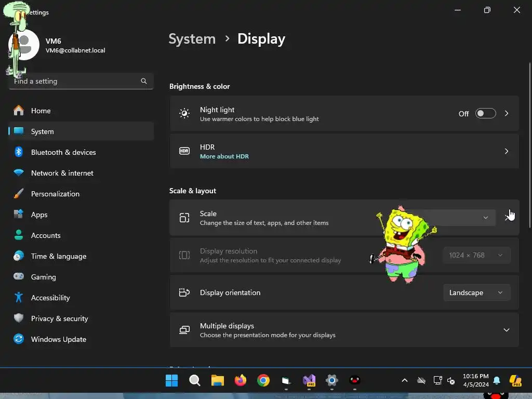Open File Explorer from the taskbar
The image size is (532, 399).
218,380
